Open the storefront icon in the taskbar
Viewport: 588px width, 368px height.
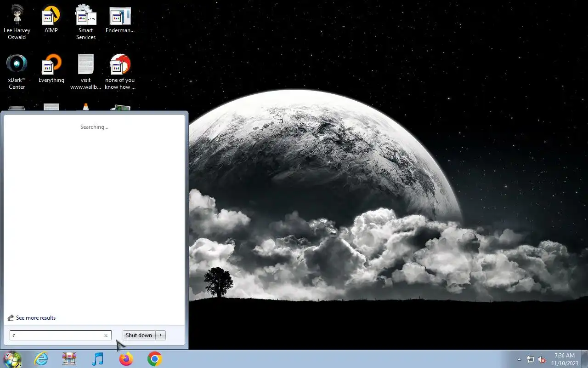(x=69, y=359)
